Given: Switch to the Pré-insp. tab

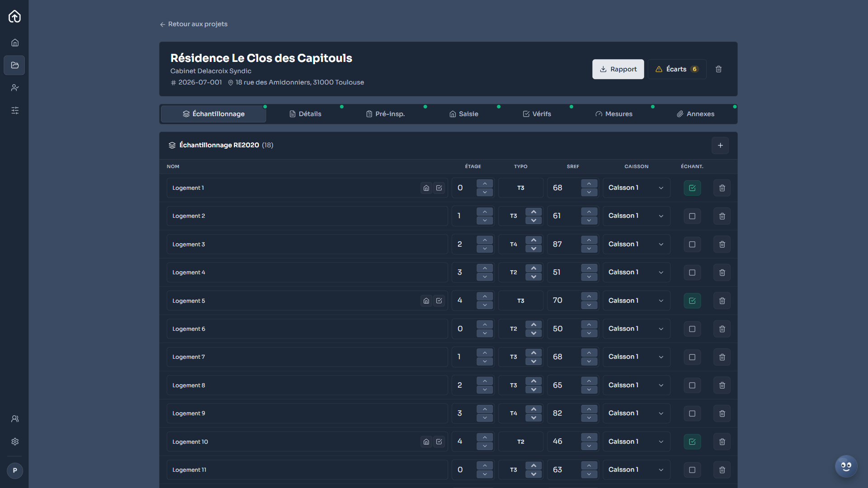Looking at the screenshot, I should click(385, 114).
